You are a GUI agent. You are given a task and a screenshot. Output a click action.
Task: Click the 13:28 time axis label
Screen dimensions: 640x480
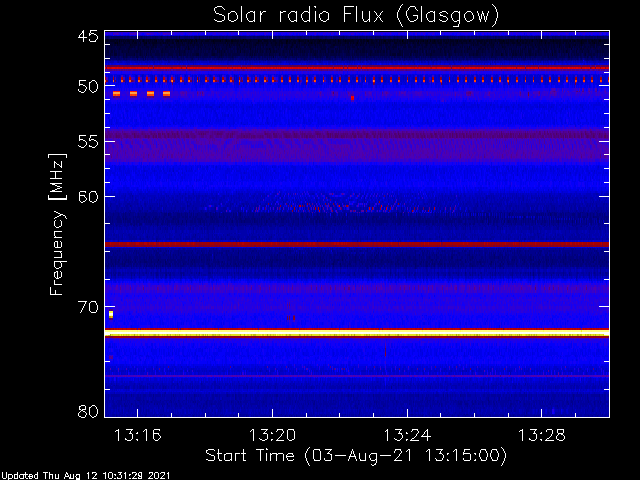542,435
